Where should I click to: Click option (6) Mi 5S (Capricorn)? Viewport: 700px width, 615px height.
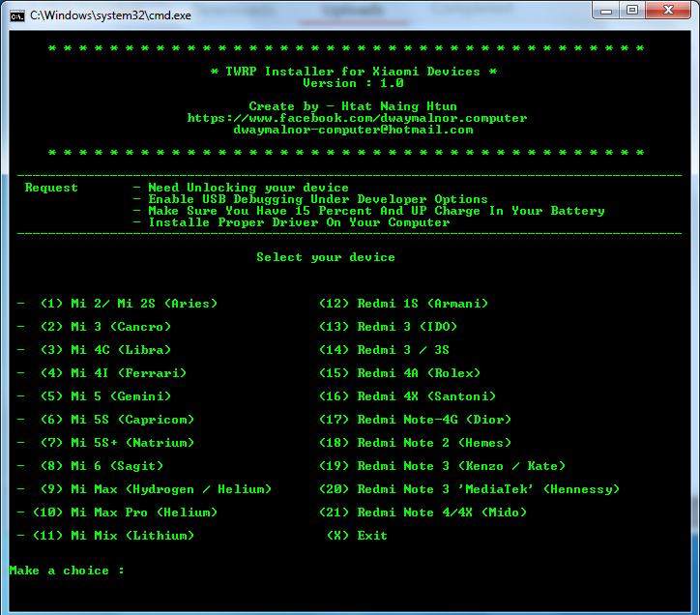[117, 420]
